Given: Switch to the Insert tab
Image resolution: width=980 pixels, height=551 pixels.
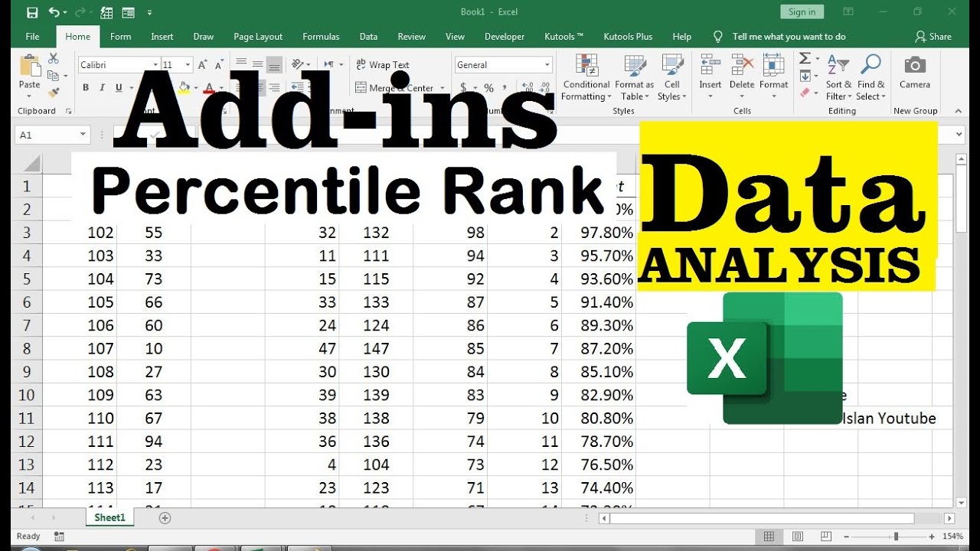Looking at the screenshot, I should tap(162, 36).
